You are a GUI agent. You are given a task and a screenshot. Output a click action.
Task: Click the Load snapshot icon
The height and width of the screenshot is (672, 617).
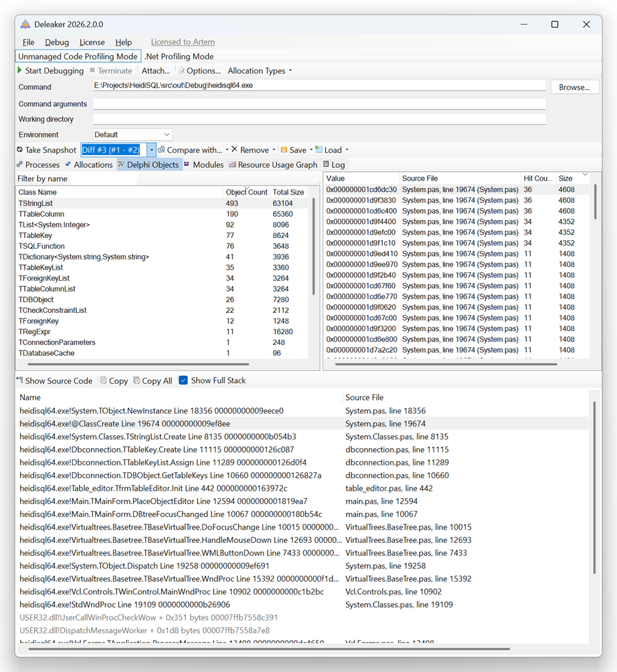(319, 149)
